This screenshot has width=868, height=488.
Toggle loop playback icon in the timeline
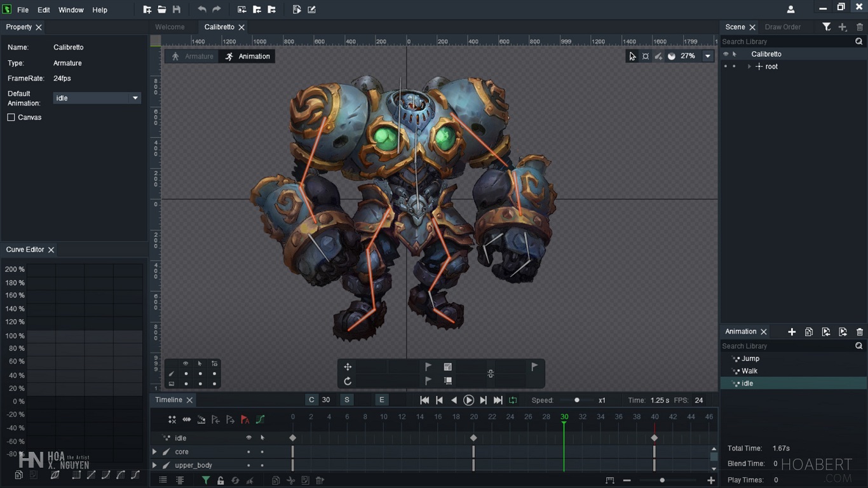click(513, 400)
